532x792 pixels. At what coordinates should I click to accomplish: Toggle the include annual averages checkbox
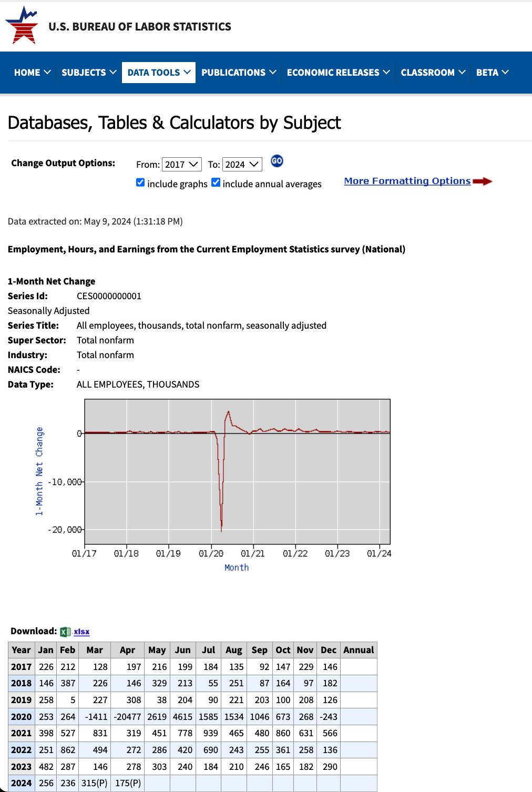point(216,182)
